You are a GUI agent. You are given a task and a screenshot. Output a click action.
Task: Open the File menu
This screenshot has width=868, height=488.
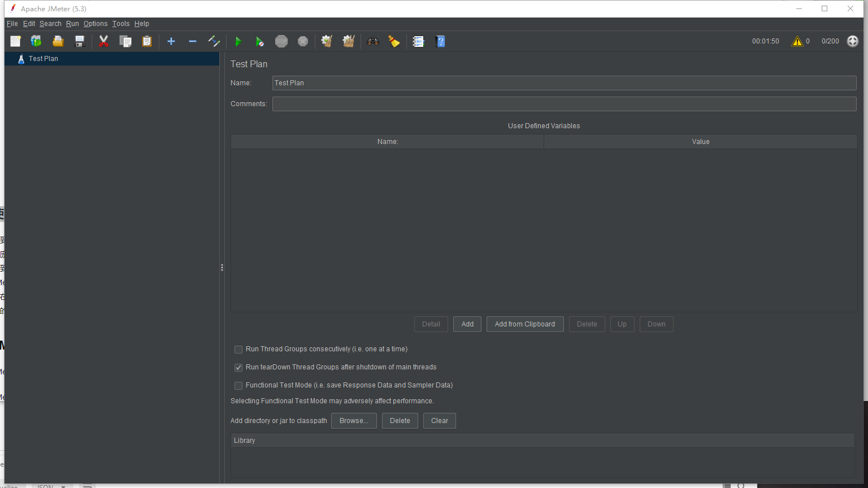coord(12,24)
